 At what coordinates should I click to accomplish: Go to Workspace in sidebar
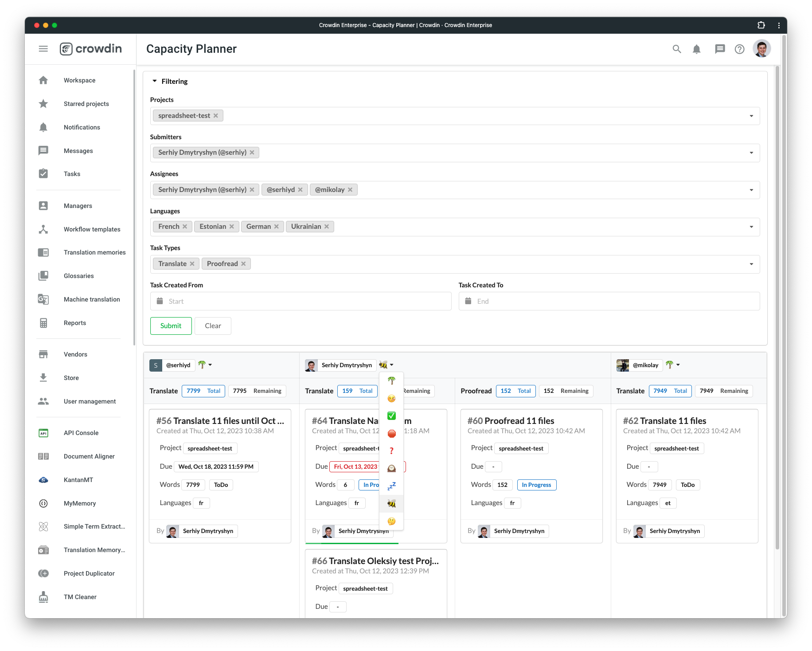tap(79, 80)
